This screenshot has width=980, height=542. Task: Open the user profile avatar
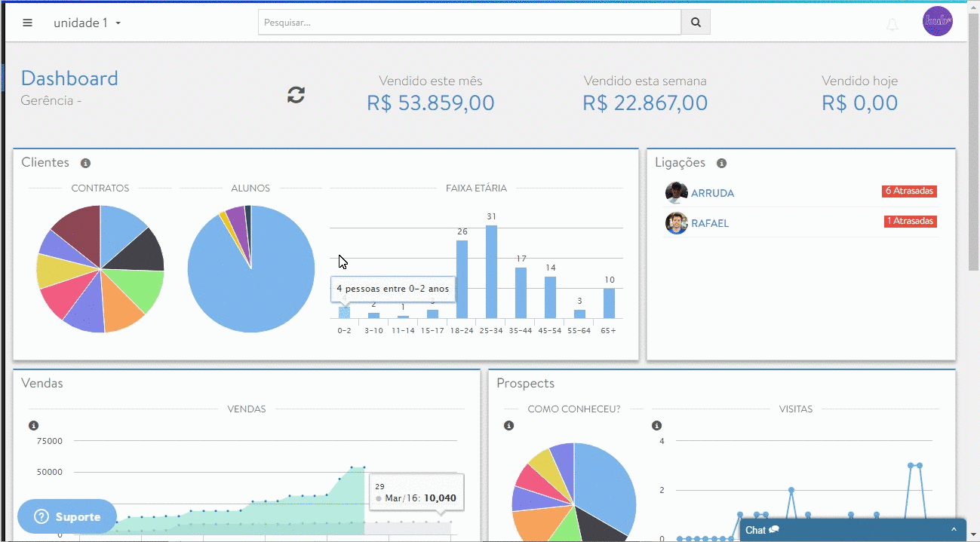pyautogui.click(x=937, y=21)
